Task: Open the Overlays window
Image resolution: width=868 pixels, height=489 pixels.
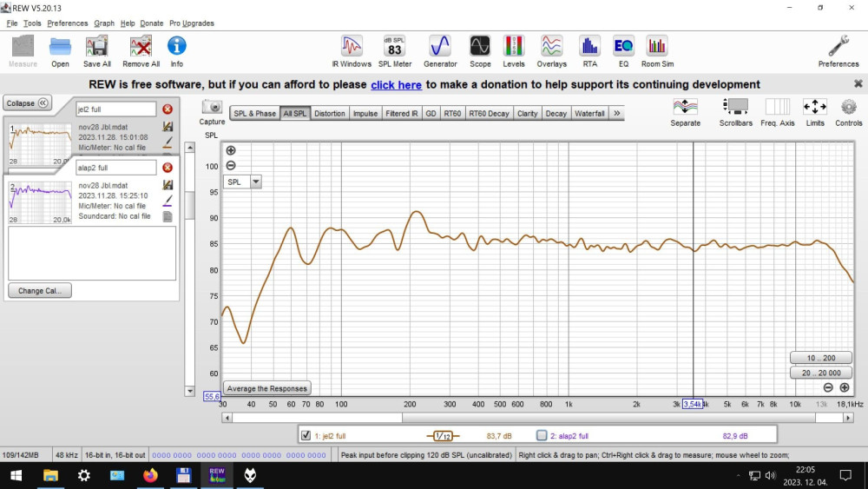Action: tap(551, 50)
